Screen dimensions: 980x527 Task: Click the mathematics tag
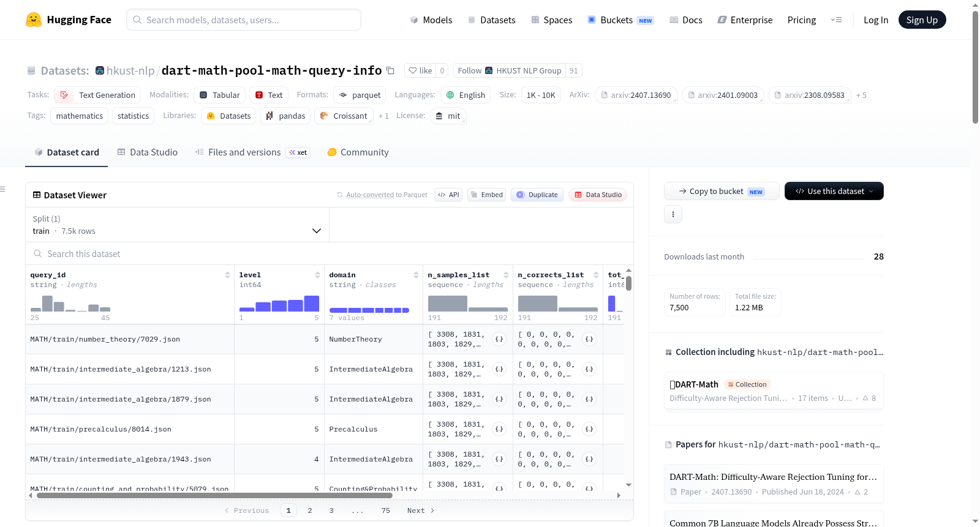coord(80,116)
